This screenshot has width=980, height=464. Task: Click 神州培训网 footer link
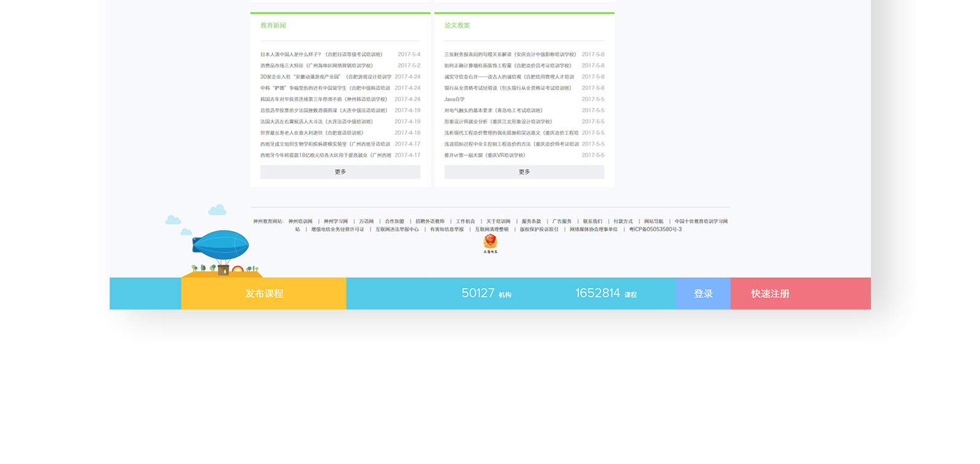pyautogui.click(x=300, y=221)
